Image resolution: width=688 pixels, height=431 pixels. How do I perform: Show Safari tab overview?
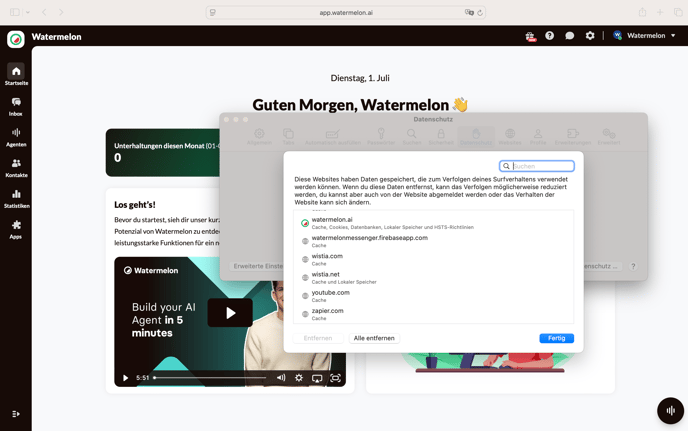678,12
